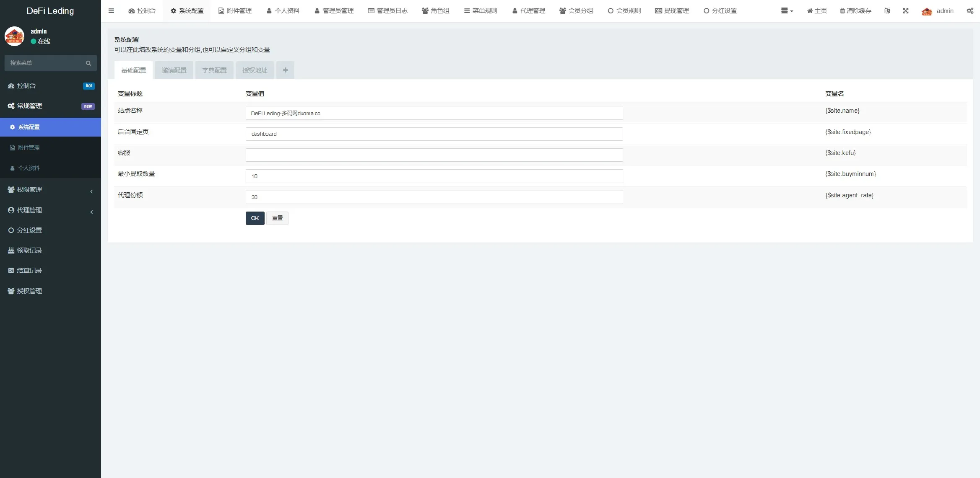Open 提现管理 in the top navigation
Image resolution: width=980 pixels, height=478 pixels.
coord(672,11)
